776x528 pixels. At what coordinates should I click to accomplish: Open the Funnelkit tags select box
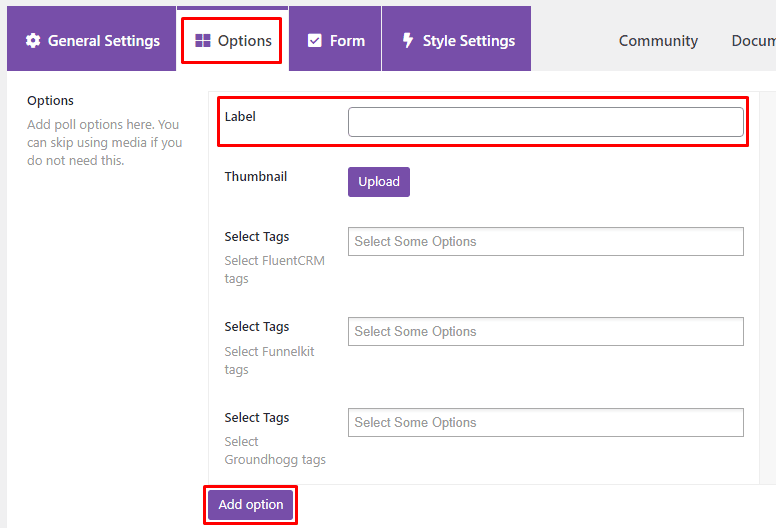pos(545,332)
